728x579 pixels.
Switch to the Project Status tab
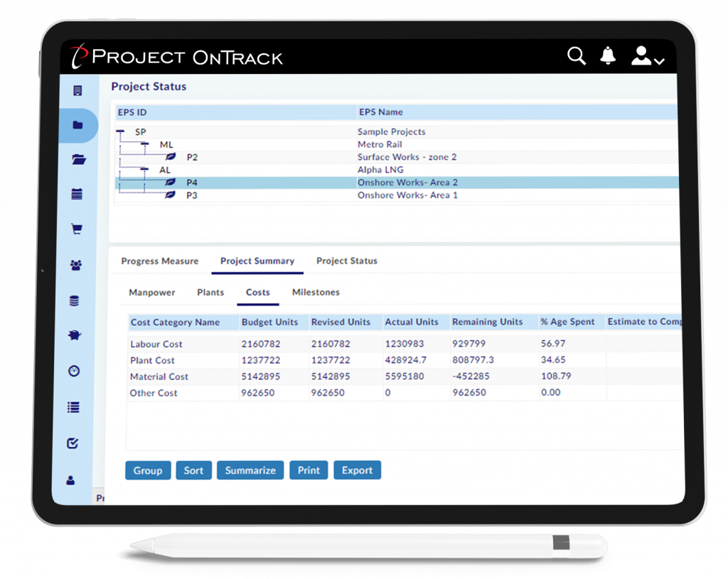tap(347, 261)
